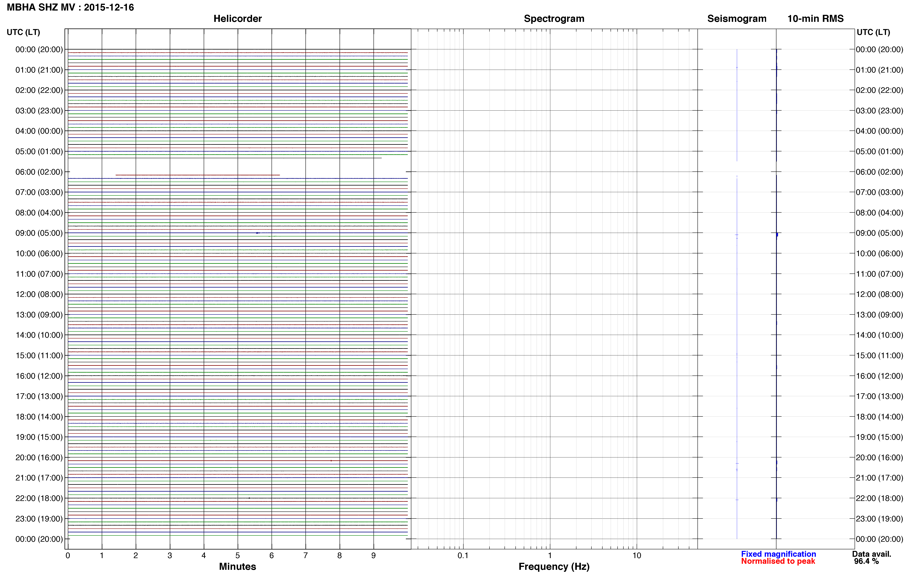Click '06:00 (02:00)' on the right time axis
Image resolution: width=924 pixels, height=578 pixels.
tap(879, 172)
